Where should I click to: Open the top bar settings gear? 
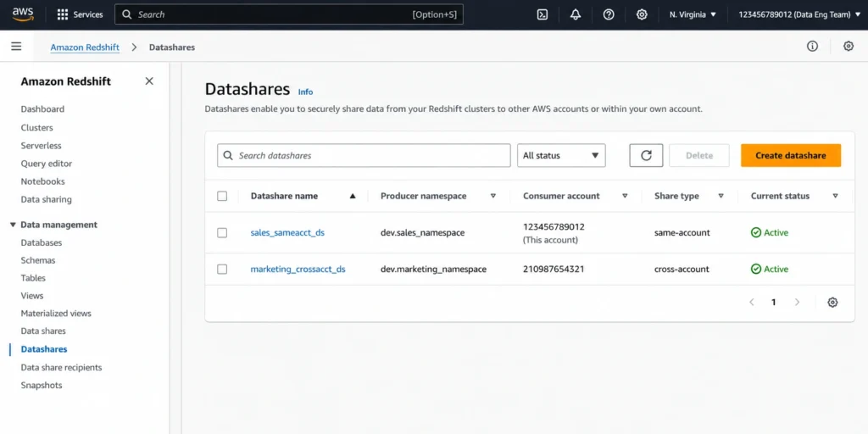click(x=642, y=14)
